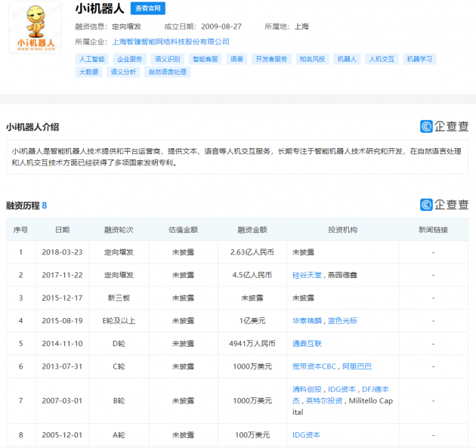Image resolution: width=476 pixels, height=448 pixels.
Task: Click the 新闻链接 column header
Action: 433,230
